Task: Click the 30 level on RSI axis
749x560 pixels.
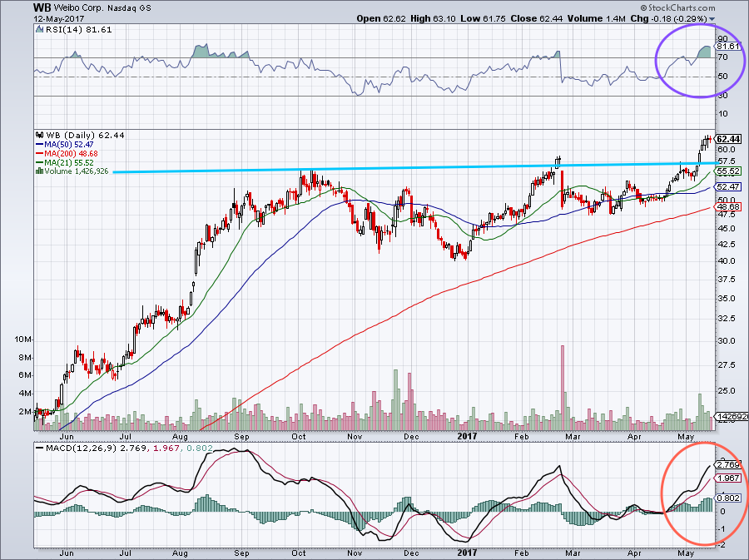Action: 722,96
